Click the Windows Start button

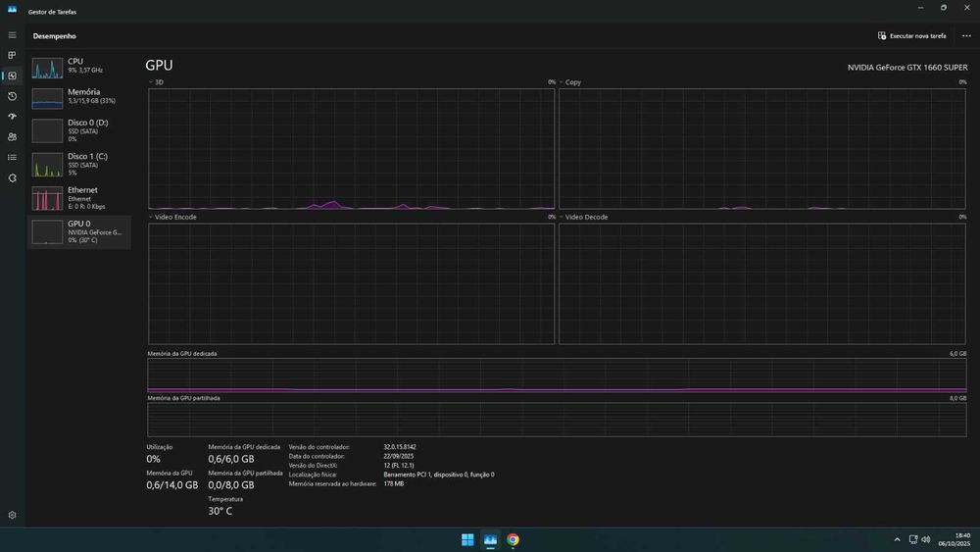(467, 539)
